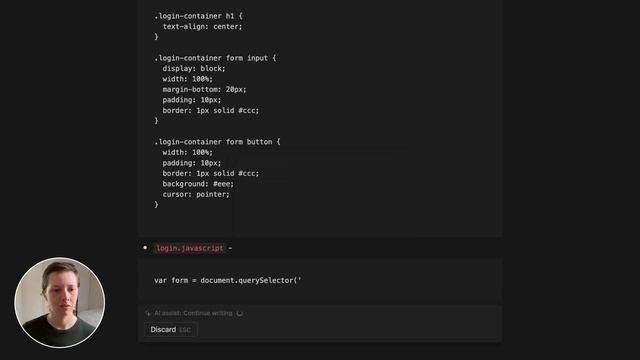
Task: Click the AI assist sparkle icon
Action: point(148,313)
